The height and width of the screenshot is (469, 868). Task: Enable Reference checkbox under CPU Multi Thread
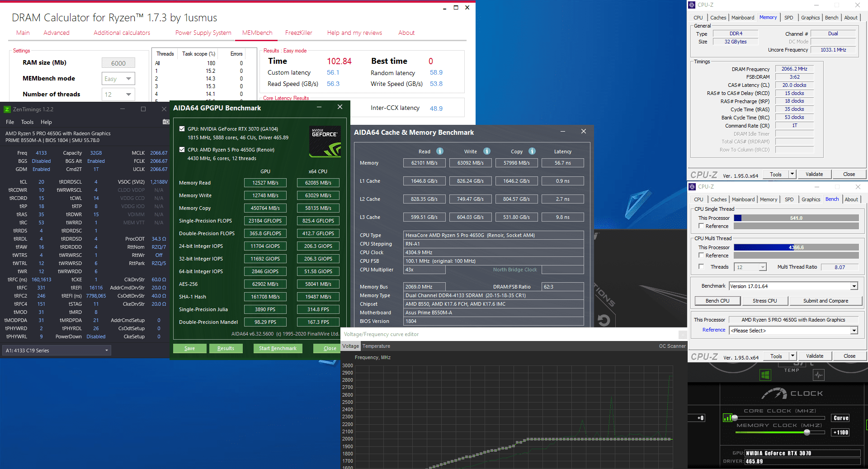[x=701, y=256]
